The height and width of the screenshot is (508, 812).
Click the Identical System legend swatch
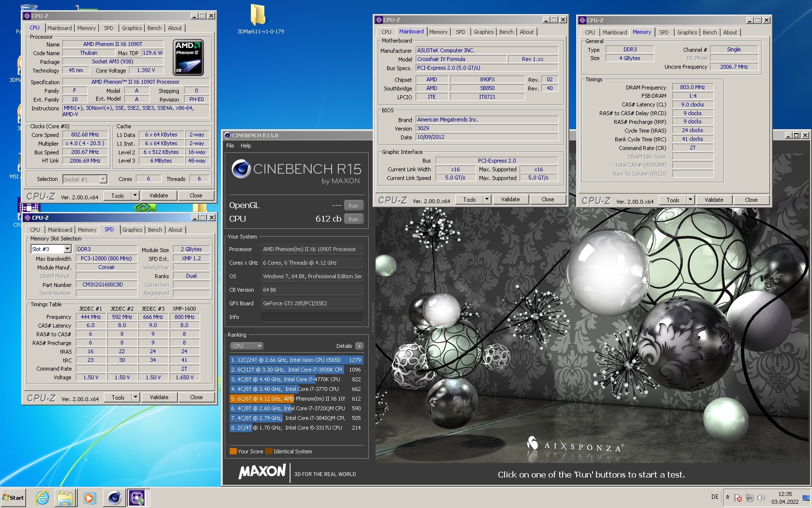click(x=269, y=451)
